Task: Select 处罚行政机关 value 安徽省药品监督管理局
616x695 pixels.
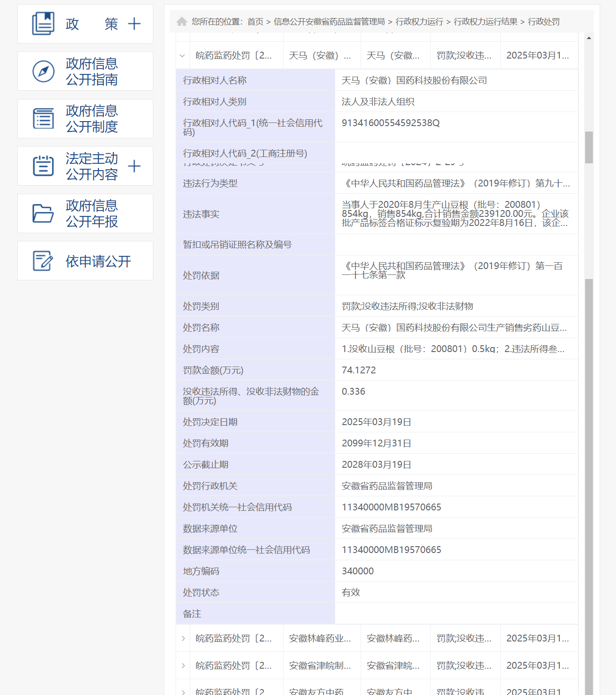Action: coord(387,486)
